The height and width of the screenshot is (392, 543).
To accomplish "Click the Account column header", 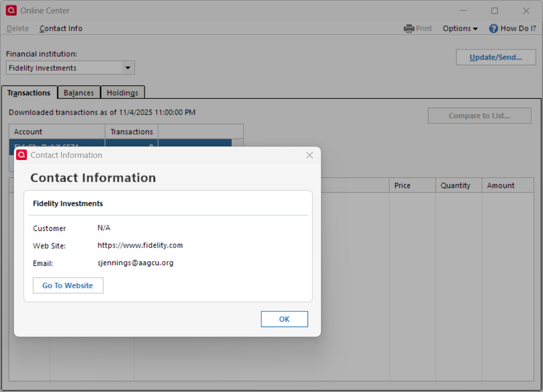I will tap(57, 132).
